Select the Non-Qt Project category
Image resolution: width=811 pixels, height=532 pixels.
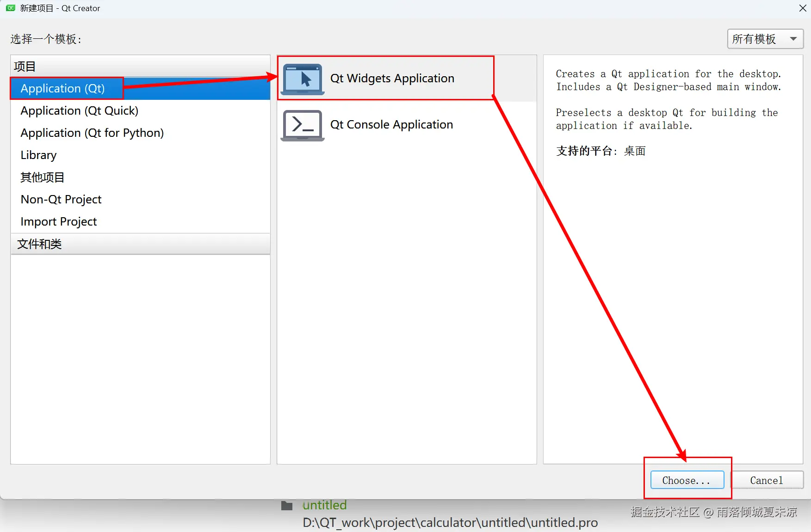pyautogui.click(x=140, y=199)
